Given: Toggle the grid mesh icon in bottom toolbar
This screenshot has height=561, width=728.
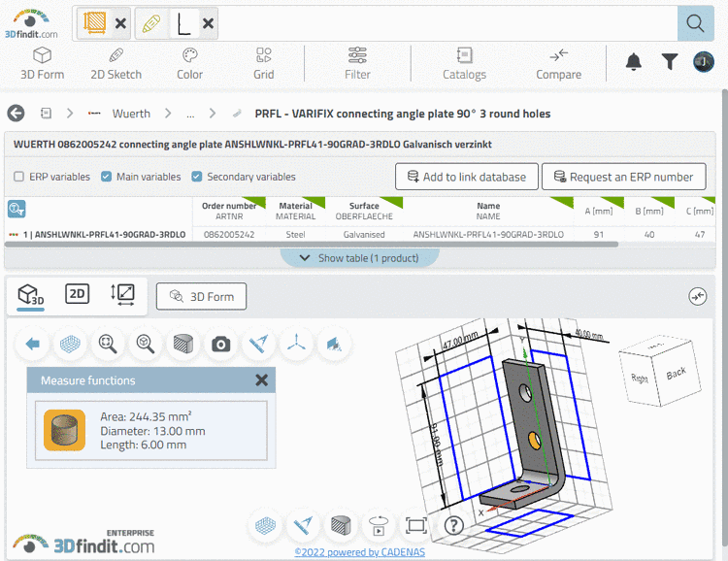Looking at the screenshot, I should point(265,526).
